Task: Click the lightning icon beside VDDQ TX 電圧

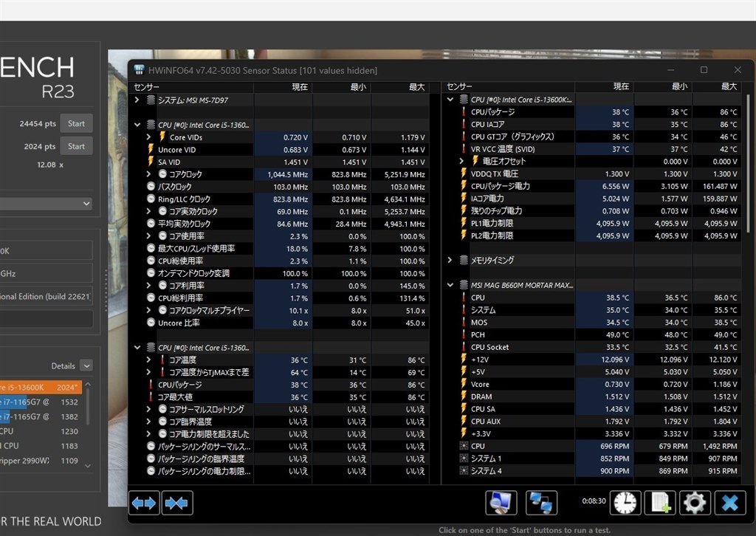Action: pyautogui.click(x=464, y=173)
